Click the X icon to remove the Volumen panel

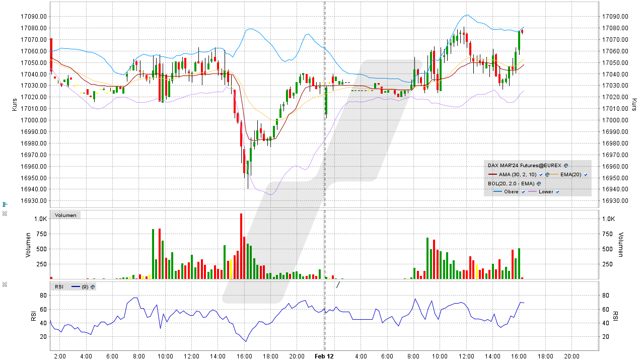[5, 212]
